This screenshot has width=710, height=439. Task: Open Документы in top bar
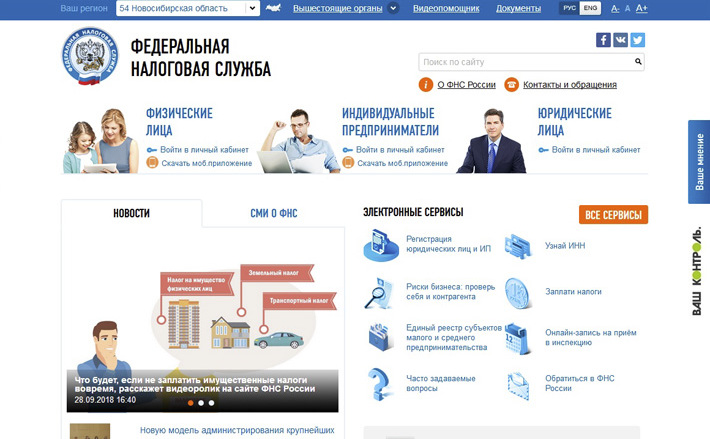(x=518, y=9)
